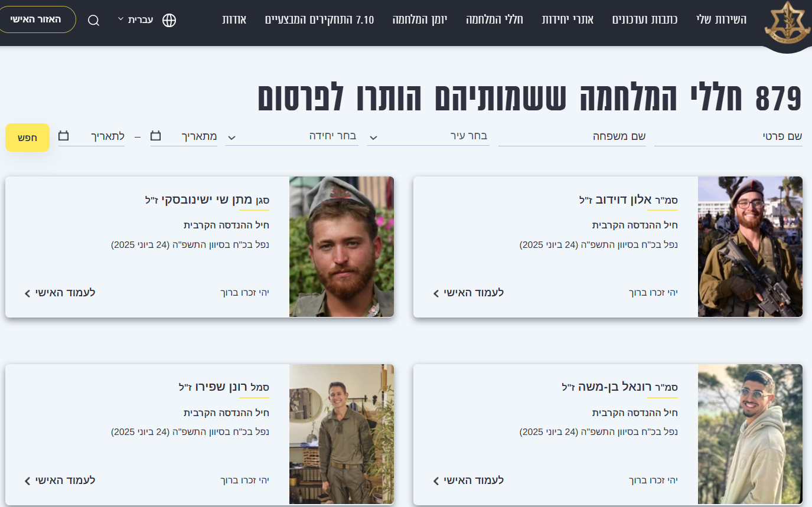The width and height of the screenshot is (812, 507).
Task: Focus the שם משפחה input field
Action: click(x=572, y=136)
